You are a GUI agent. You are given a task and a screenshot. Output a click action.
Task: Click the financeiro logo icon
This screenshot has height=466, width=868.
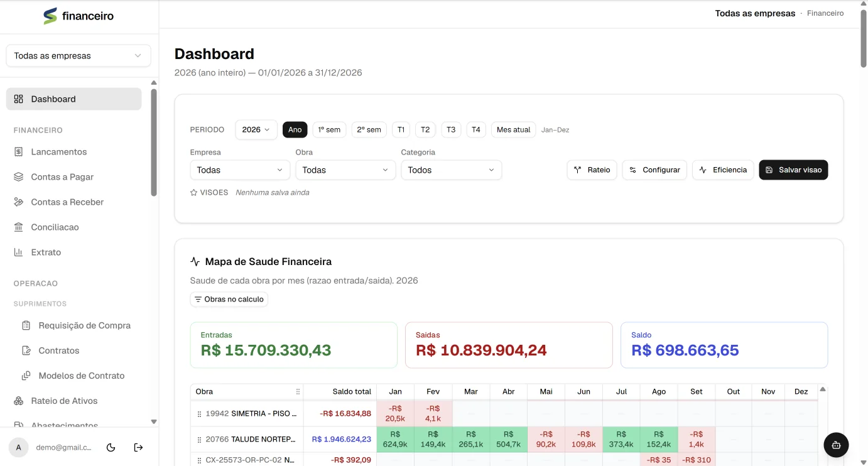[x=50, y=16]
